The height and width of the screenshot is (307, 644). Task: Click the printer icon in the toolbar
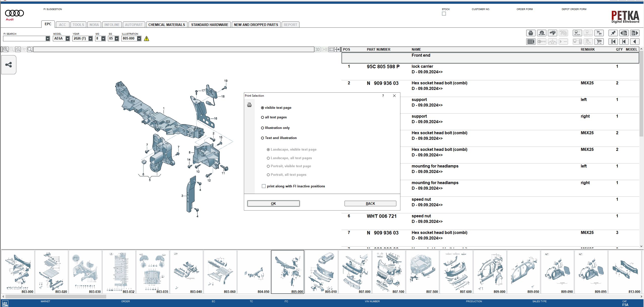pos(531,33)
